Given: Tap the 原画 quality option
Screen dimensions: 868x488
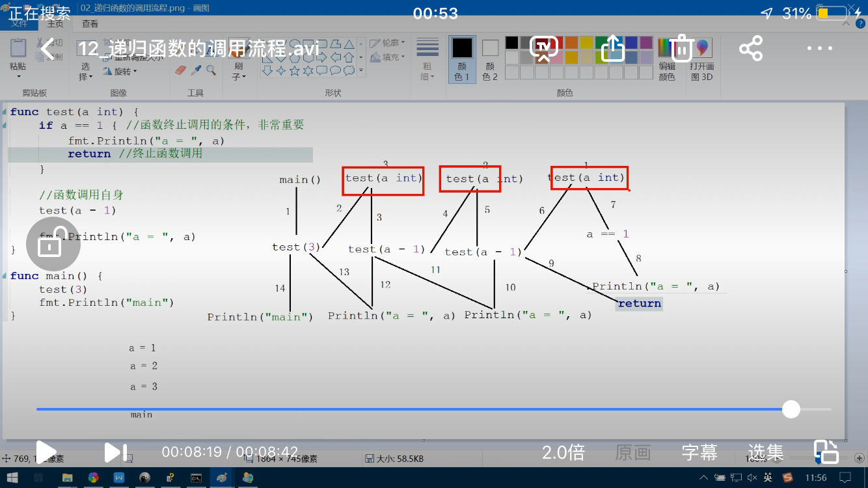Looking at the screenshot, I should [x=633, y=452].
